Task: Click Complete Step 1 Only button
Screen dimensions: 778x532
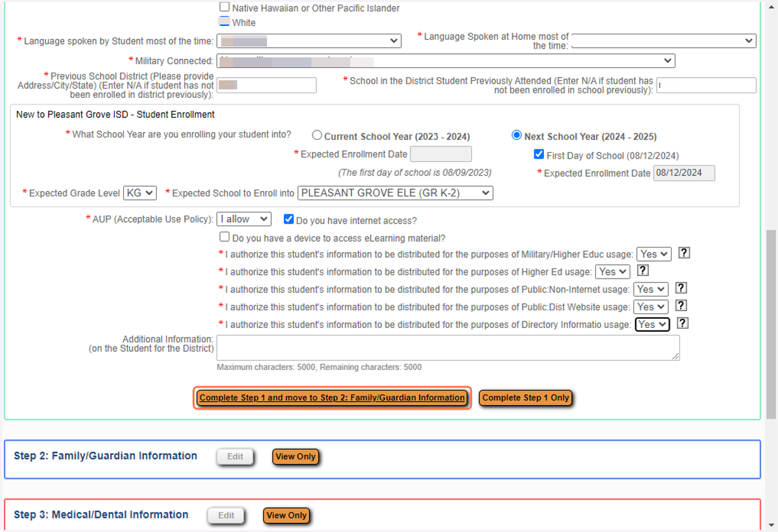Action: pyautogui.click(x=526, y=398)
